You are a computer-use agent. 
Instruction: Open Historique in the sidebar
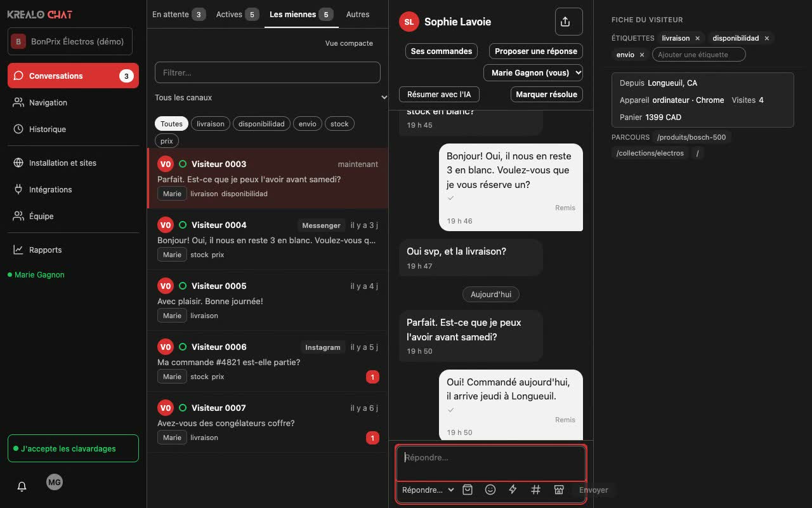(73, 129)
